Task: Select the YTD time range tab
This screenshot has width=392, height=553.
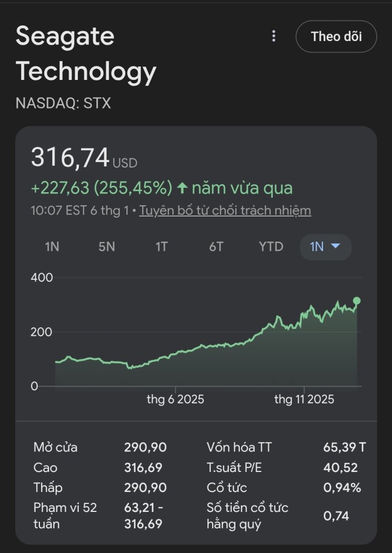Action: (271, 247)
